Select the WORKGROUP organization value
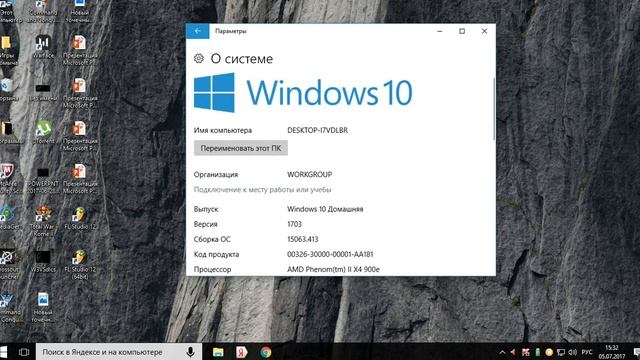The width and height of the screenshot is (640, 360). click(x=309, y=174)
